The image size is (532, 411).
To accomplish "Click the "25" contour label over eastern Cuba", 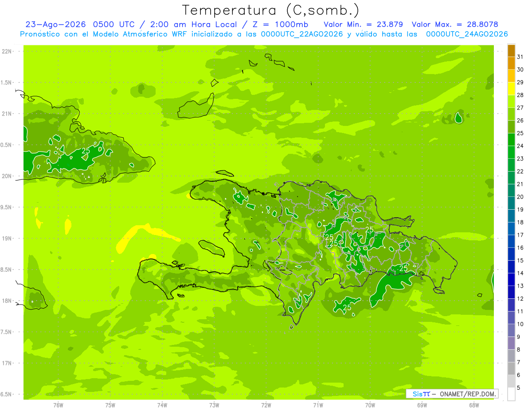I will 86,151.
